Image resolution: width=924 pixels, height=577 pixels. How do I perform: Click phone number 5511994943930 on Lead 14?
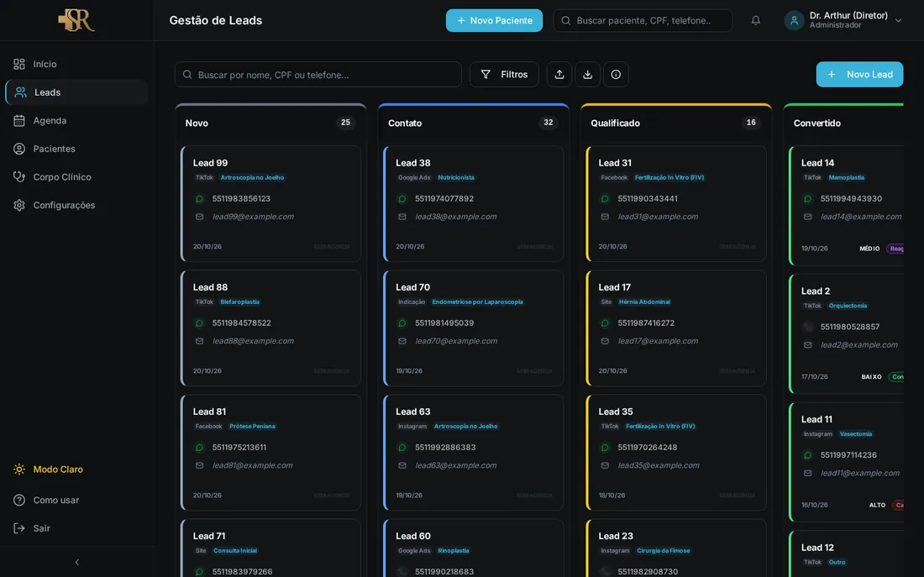coord(851,199)
